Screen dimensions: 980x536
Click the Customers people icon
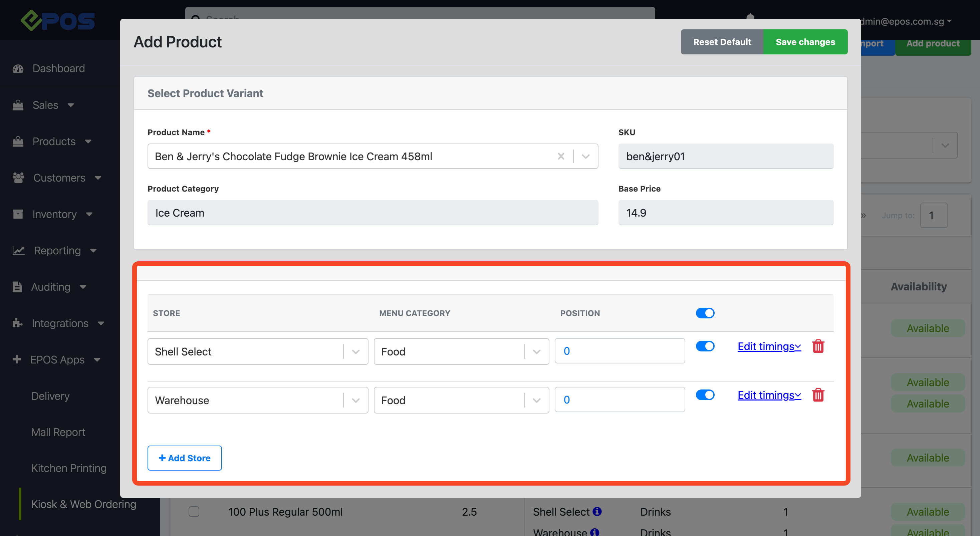click(x=18, y=178)
